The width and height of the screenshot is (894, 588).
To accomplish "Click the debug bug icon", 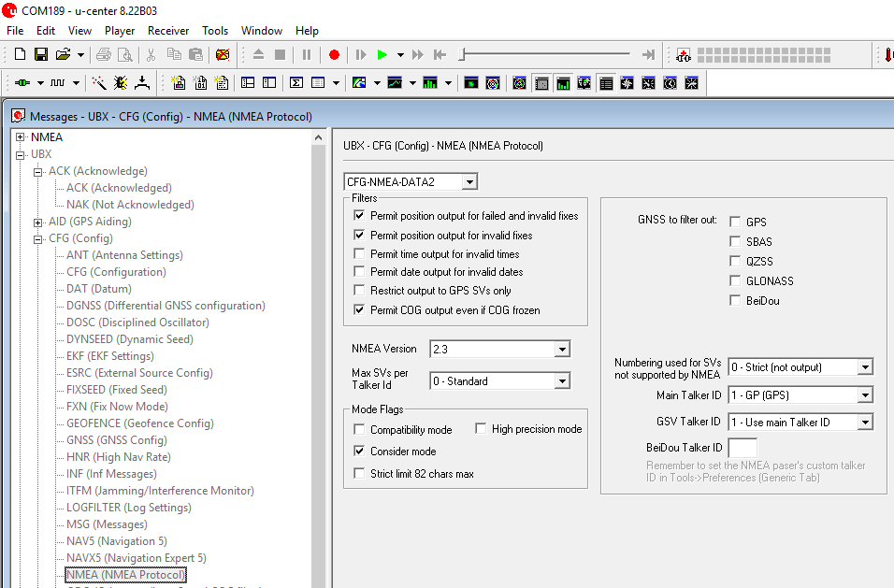I will [x=121, y=83].
